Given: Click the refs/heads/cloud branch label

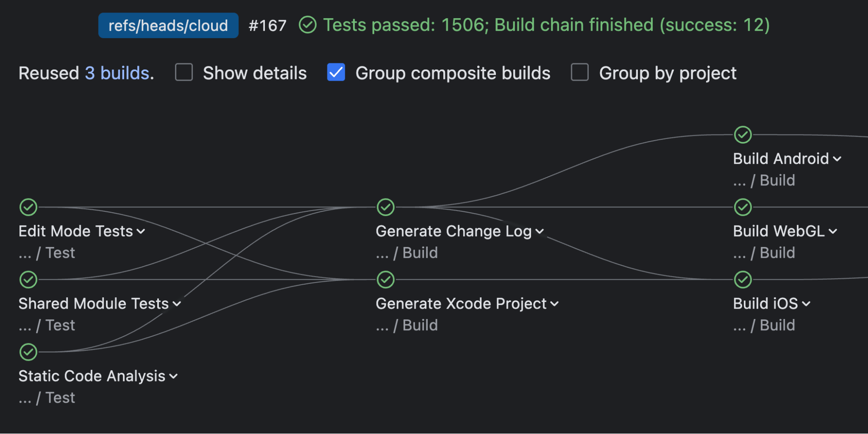Looking at the screenshot, I should point(168,26).
